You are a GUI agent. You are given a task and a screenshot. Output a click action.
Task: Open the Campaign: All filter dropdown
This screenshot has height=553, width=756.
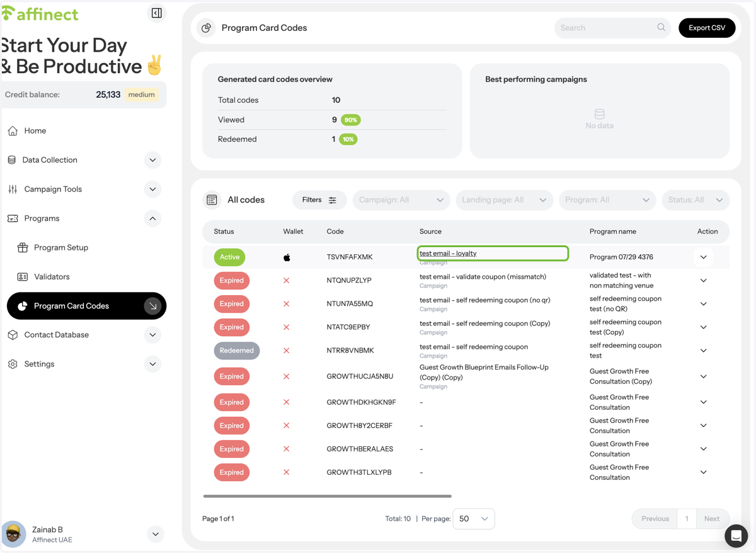tap(401, 200)
